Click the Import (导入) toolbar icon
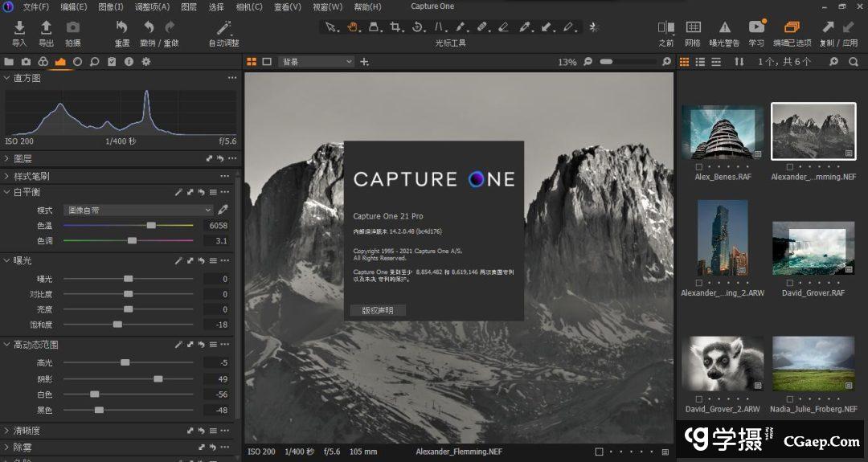 [19, 28]
